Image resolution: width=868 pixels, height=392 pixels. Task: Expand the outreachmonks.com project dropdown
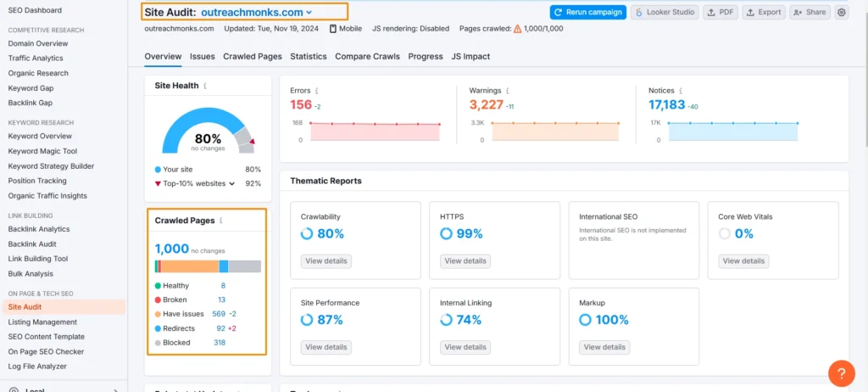click(x=256, y=12)
